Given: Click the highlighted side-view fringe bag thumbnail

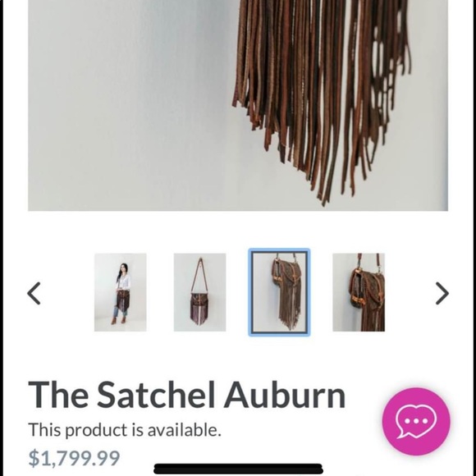Looking at the screenshot, I should click(x=279, y=292).
